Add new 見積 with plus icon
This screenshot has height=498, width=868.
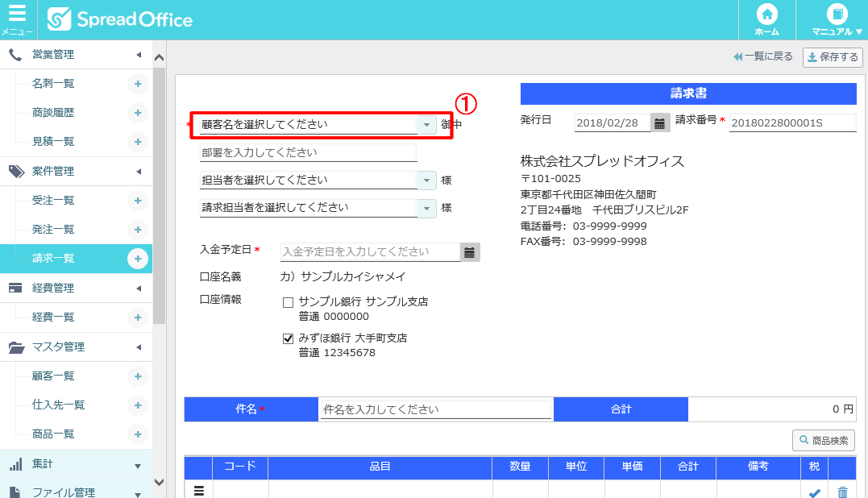(x=138, y=142)
